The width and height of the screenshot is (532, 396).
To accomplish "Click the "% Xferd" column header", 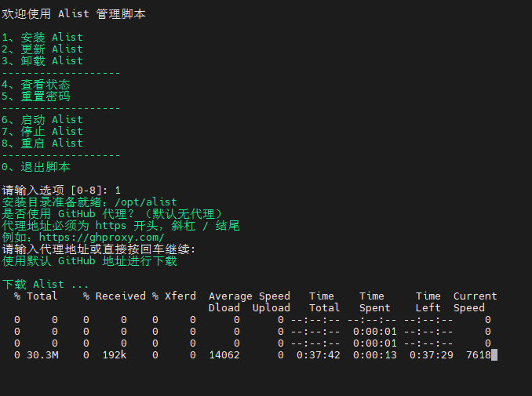I will 174,296.
